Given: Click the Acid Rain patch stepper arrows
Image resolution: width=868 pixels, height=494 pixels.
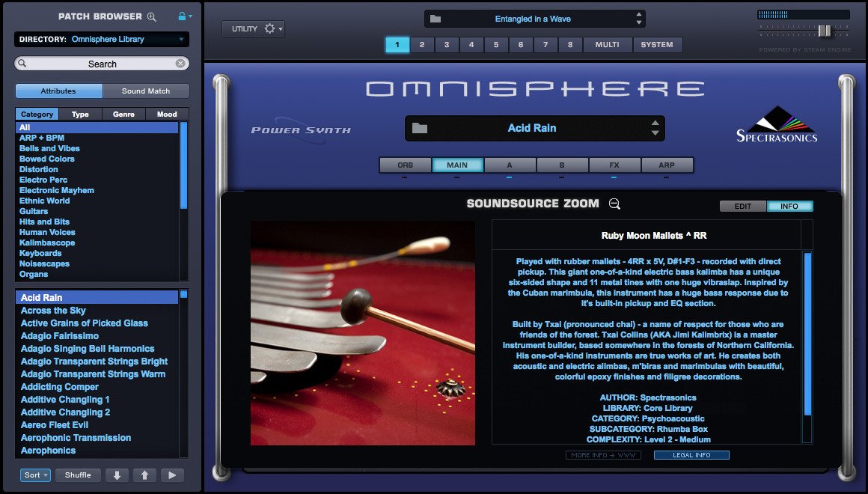Looking at the screenshot, I should (x=655, y=128).
